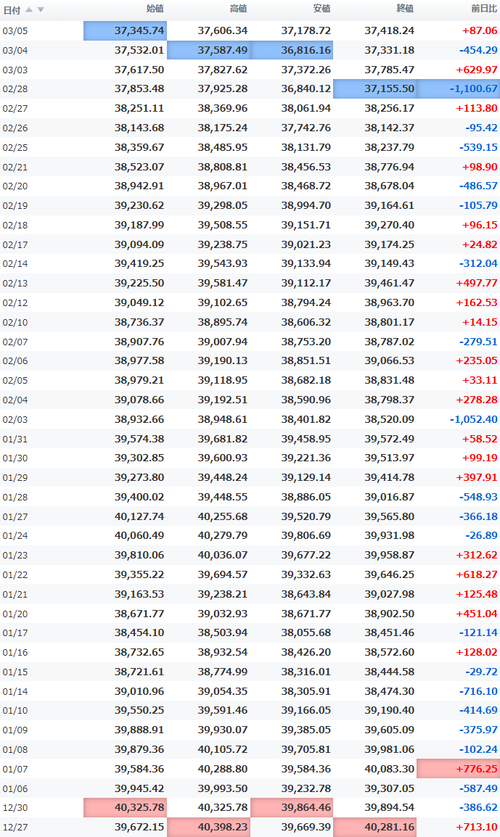The width and height of the screenshot is (500, 837).
Task: Select the 02/18 high value 39,508.55
Action: pos(223,225)
